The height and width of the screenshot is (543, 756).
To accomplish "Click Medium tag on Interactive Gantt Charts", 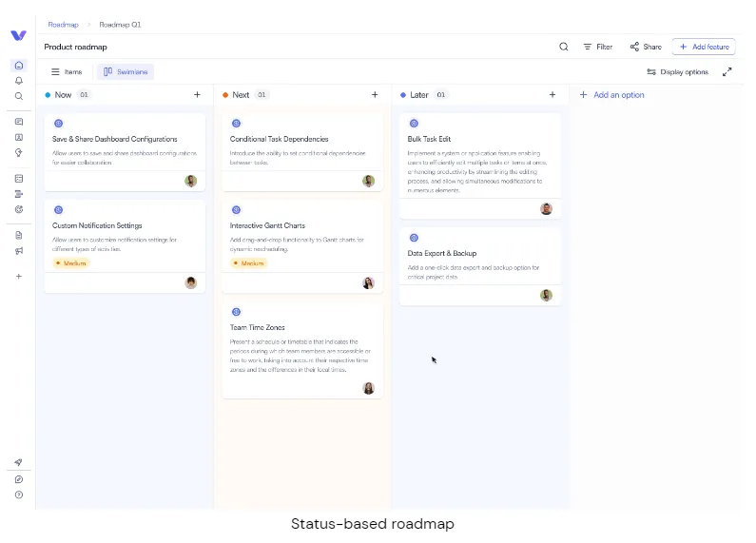I will pyautogui.click(x=249, y=263).
